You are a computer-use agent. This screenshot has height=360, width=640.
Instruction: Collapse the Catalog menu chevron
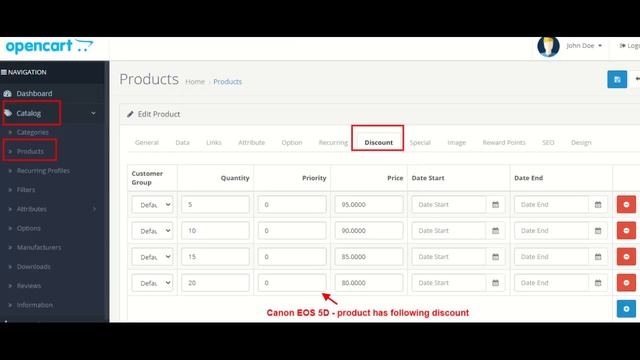point(93,113)
